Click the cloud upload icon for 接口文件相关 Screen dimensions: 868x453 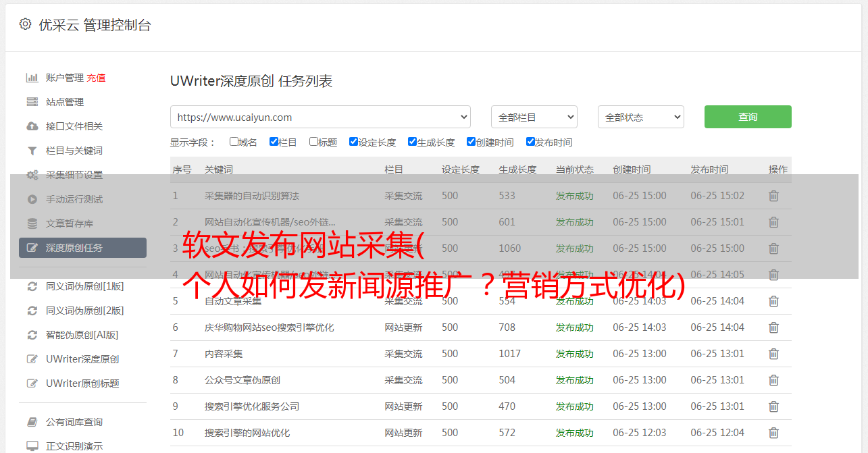(32, 126)
